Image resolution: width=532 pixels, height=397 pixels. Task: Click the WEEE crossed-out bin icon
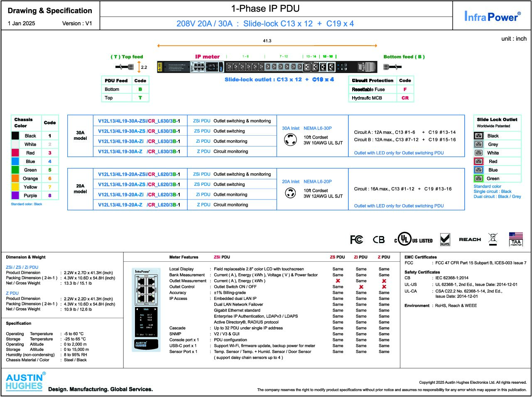[493, 239]
